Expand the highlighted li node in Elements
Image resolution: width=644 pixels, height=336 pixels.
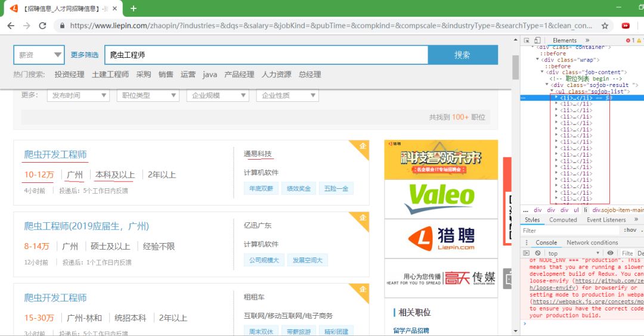pos(556,97)
